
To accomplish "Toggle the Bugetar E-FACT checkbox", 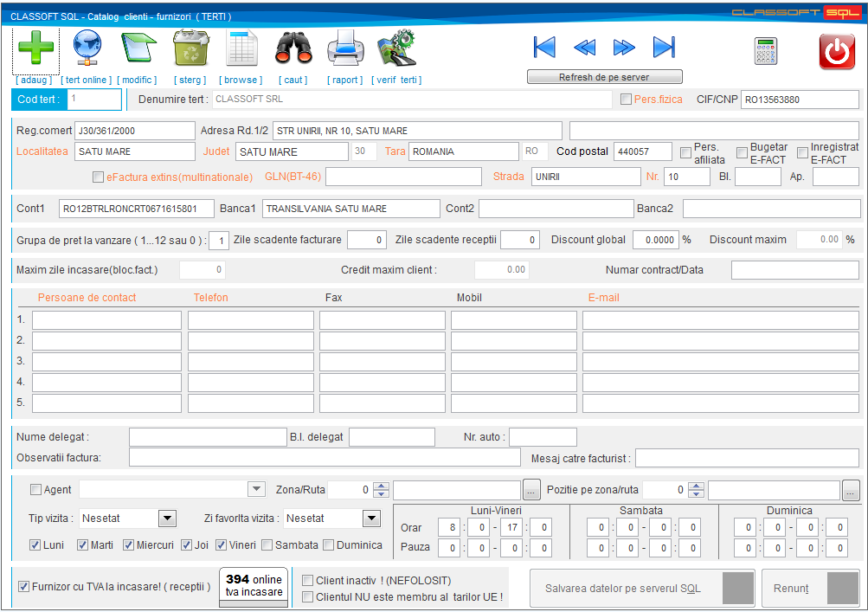I will click(x=743, y=152).
